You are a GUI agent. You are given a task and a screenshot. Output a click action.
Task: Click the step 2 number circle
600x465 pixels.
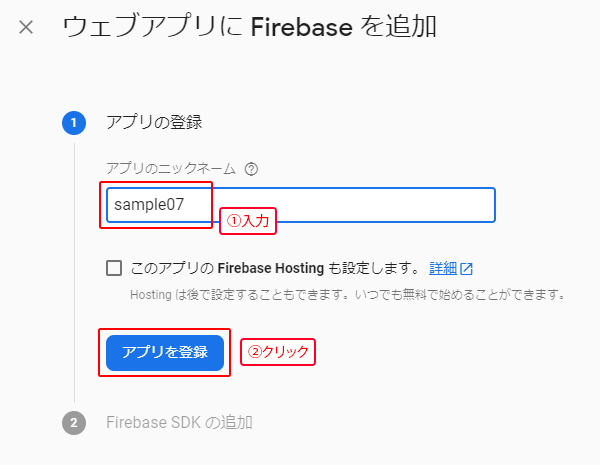point(74,422)
